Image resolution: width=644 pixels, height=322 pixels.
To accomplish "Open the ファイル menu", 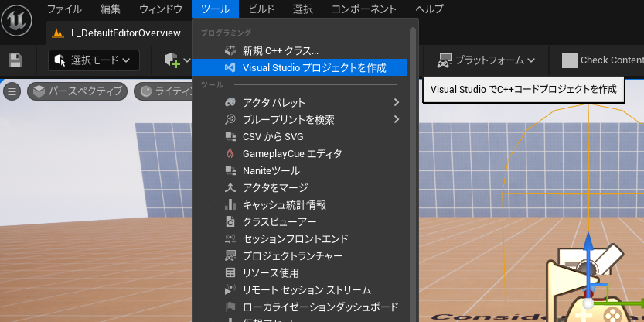I will (64, 9).
